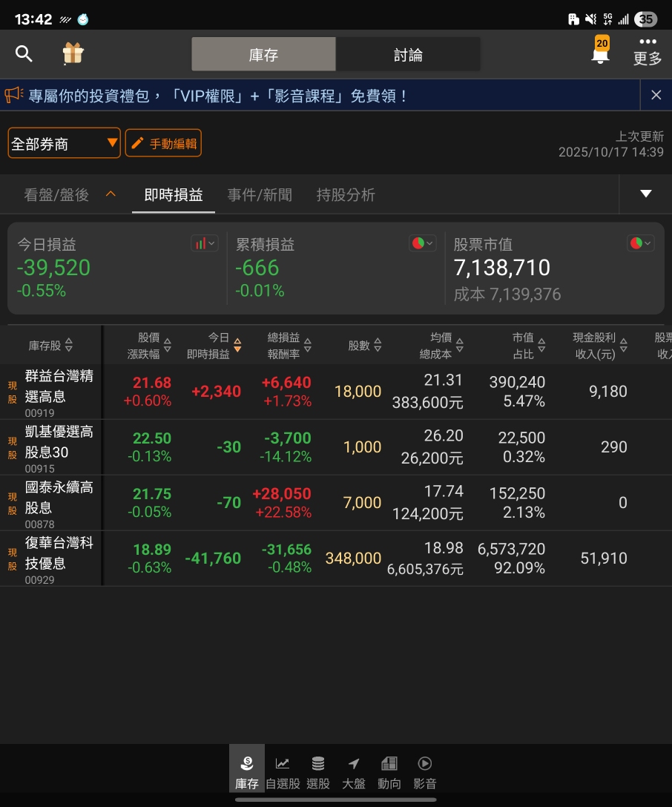Open the search magnifier icon
This screenshot has height=807, width=672.
tap(24, 53)
